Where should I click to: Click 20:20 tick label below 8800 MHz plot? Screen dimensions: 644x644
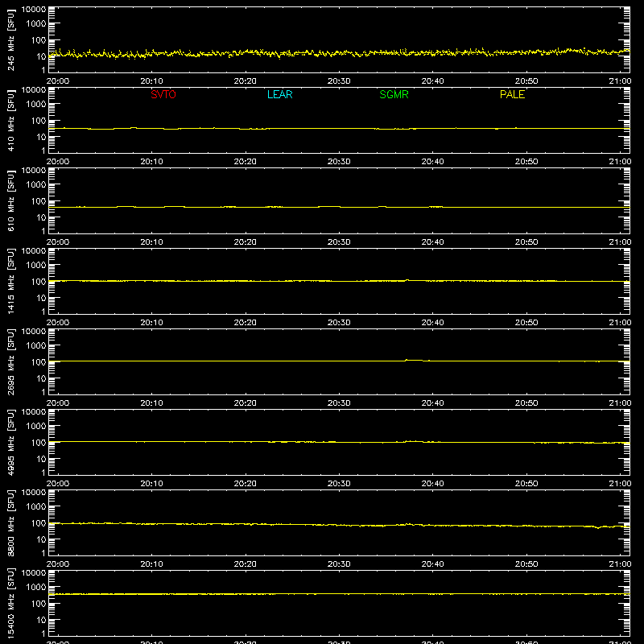point(246,564)
